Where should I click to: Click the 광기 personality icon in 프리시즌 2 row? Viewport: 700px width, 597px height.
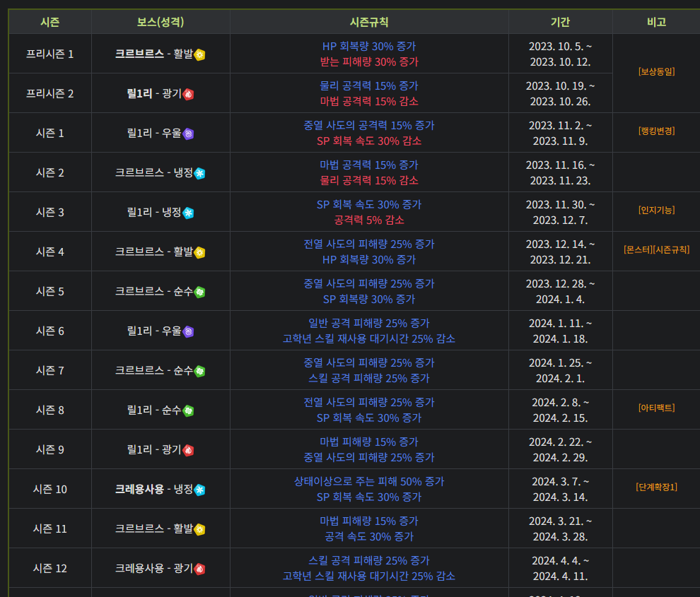[x=188, y=95]
